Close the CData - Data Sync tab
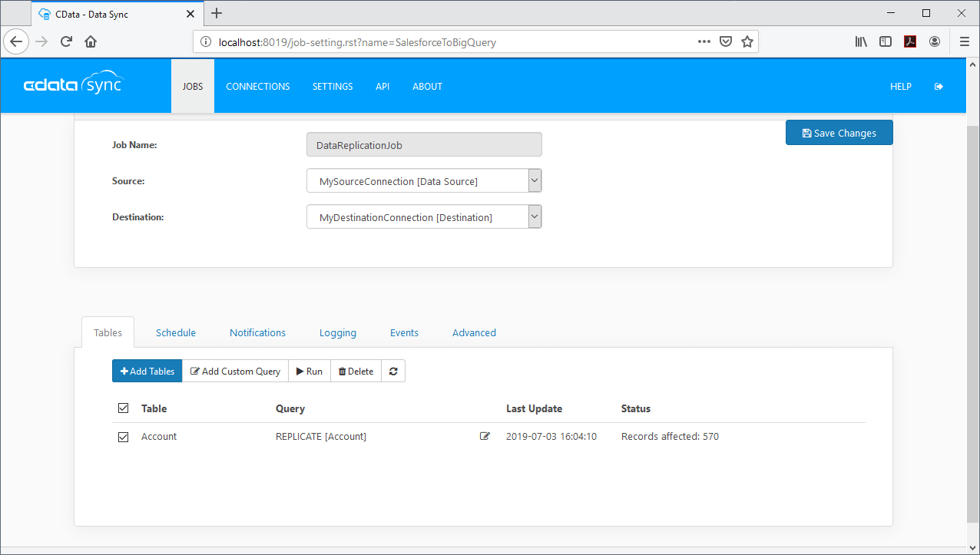980x555 pixels. coord(190,14)
